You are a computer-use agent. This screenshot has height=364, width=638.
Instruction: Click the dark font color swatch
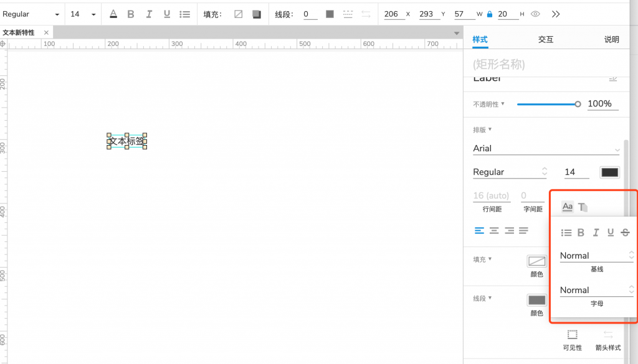point(609,172)
